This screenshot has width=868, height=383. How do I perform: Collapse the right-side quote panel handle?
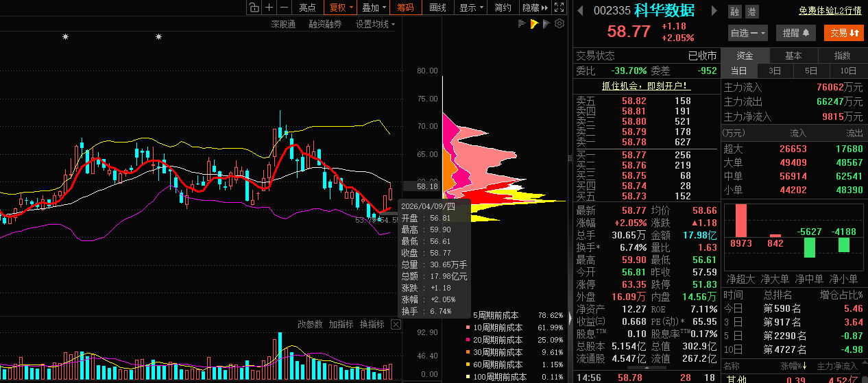[x=570, y=318]
